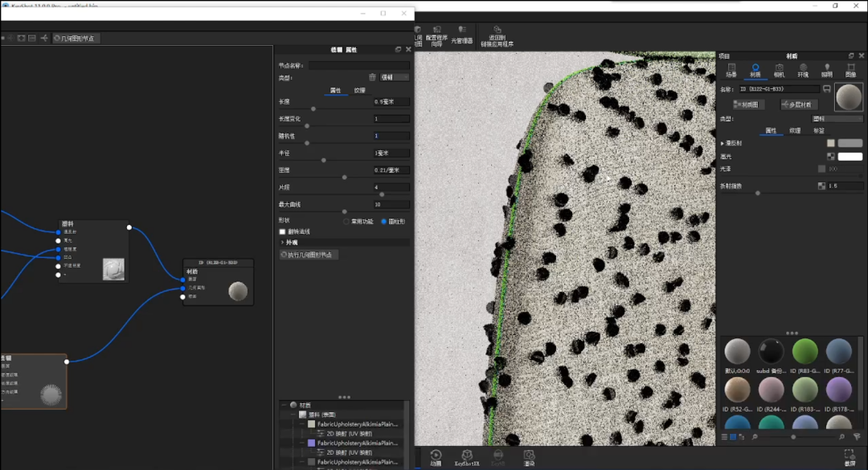Click the fuzz node thumbnail in material graph
Screen dimensions: 868x470
coord(51,394)
